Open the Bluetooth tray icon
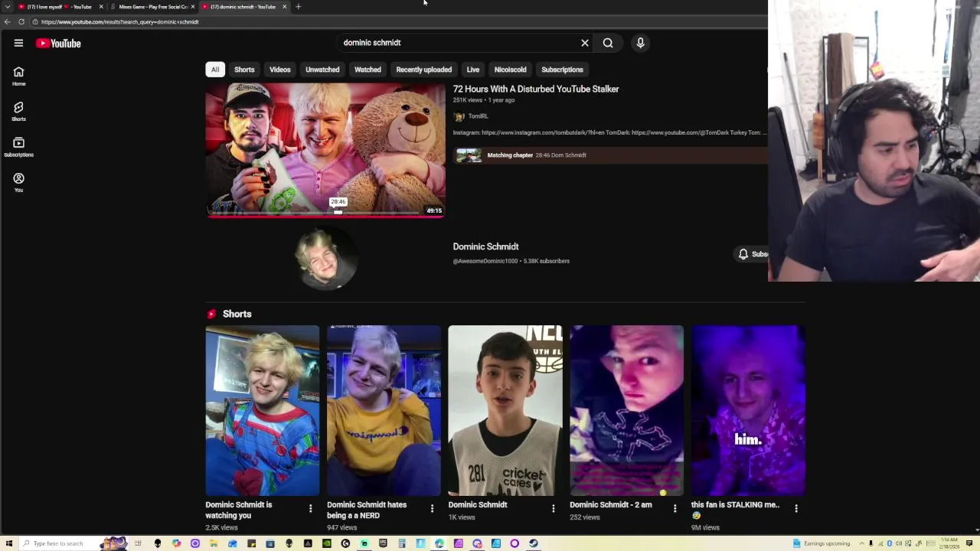The width and height of the screenshot is (980, 551). (x=889, y=543)
